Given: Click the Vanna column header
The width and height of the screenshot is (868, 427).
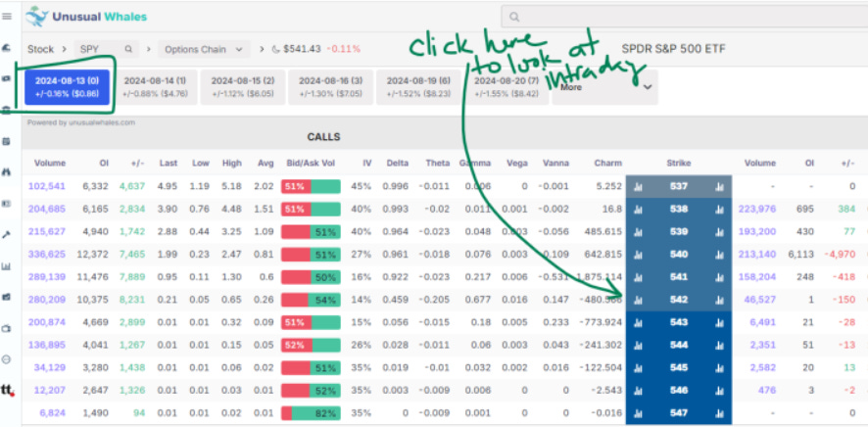Looking at the screenshot, I should pos(556,164).
